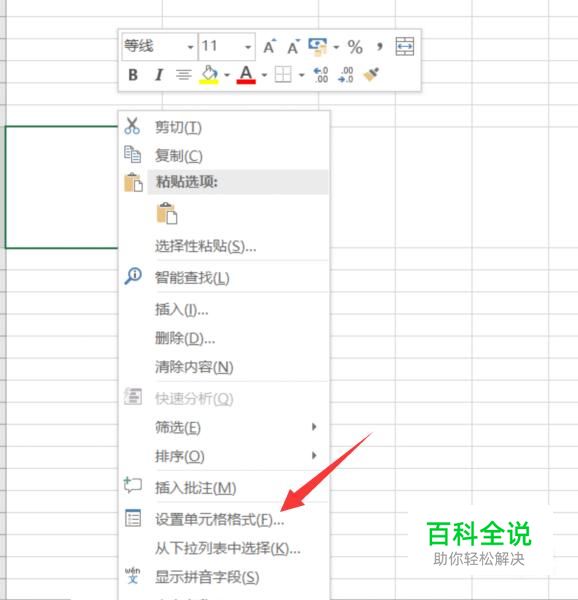
Task: Decrease decimal places
Action: pos(346,75)
